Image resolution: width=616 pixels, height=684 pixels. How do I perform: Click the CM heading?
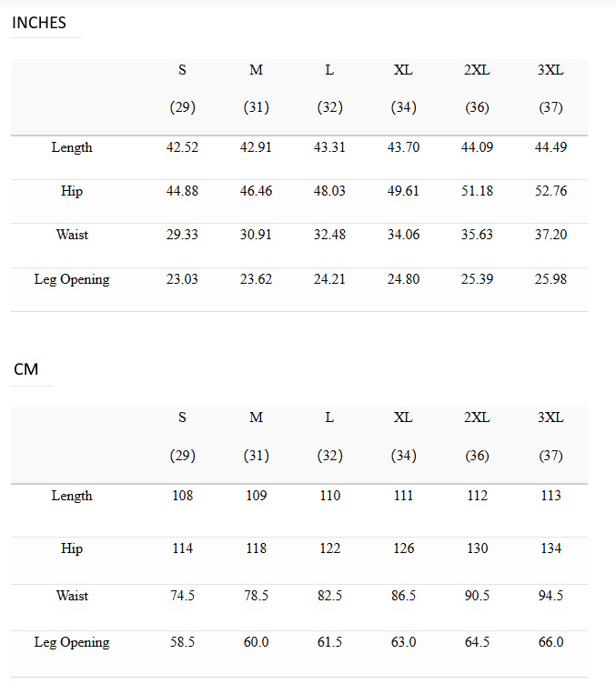[x=26, y=370]
